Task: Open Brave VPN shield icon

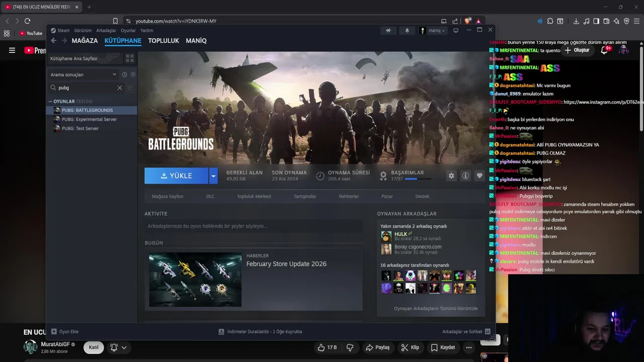Action: click(x=626, y=21)
